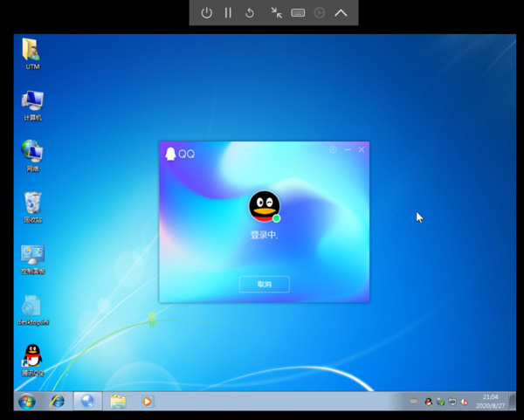
Task: Click the VM restart icon
Action: (250, 13)
